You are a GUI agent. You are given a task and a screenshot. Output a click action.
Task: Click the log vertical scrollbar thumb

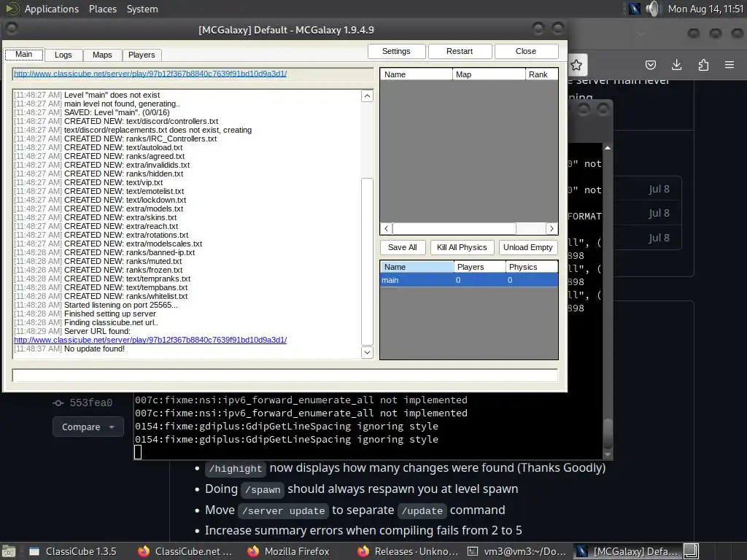click(x=367, y=262)
